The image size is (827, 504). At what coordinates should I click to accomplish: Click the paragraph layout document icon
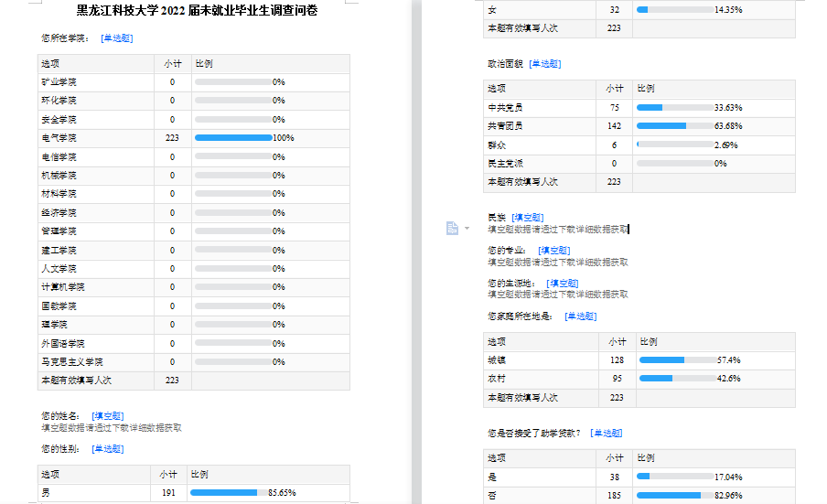pos(451,228)
